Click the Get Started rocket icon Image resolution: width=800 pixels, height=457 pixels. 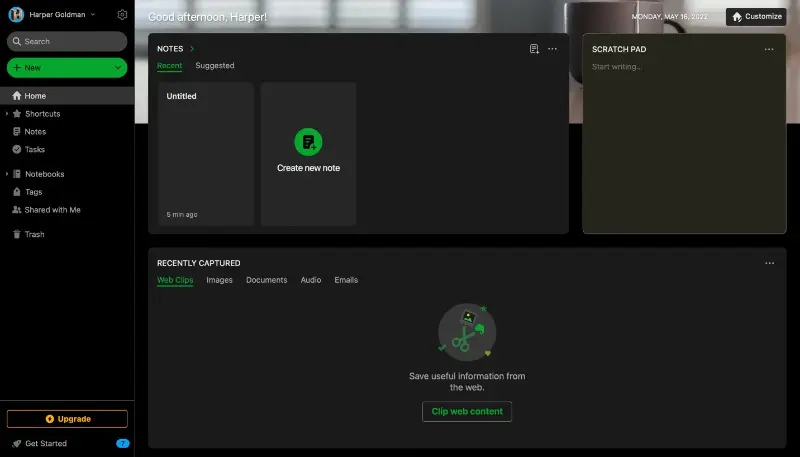tap(17, 443)
